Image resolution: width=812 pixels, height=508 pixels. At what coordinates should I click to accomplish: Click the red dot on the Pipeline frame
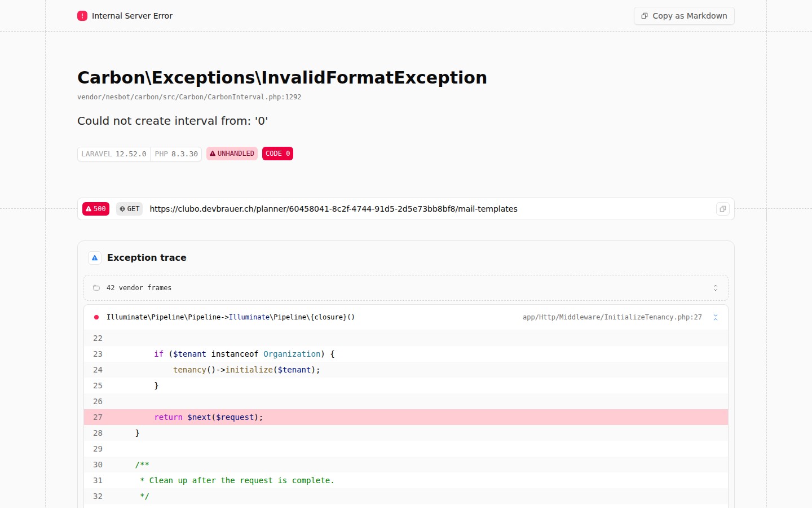(x=96, y=317)
